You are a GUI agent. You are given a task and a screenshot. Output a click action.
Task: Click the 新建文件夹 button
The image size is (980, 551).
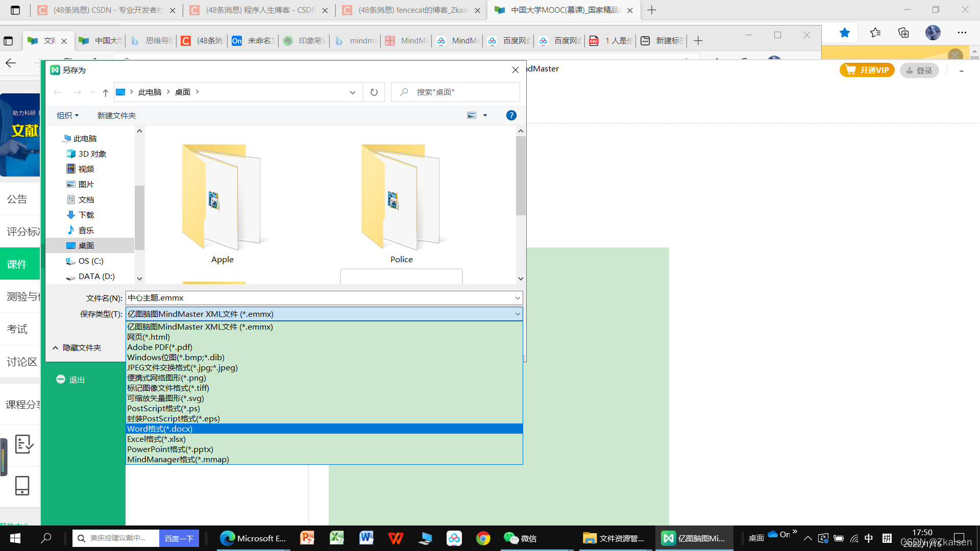click(x=116, y=116)
